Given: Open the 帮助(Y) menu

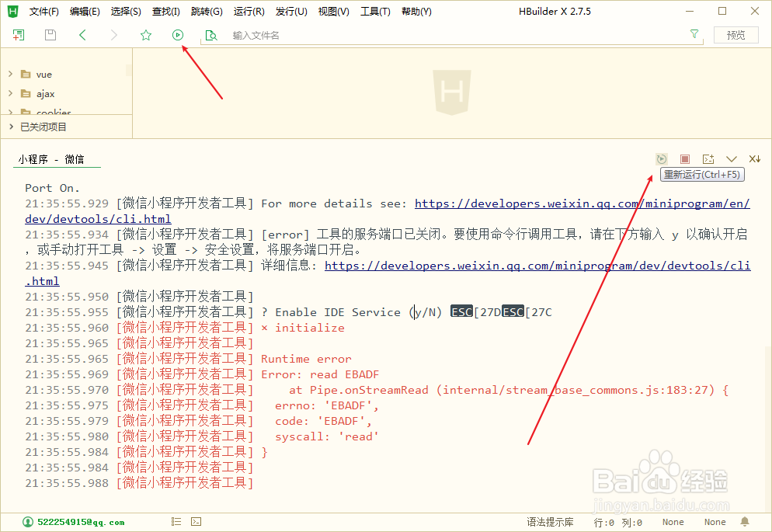Looking at the screenshot, I should pos(416,12).
